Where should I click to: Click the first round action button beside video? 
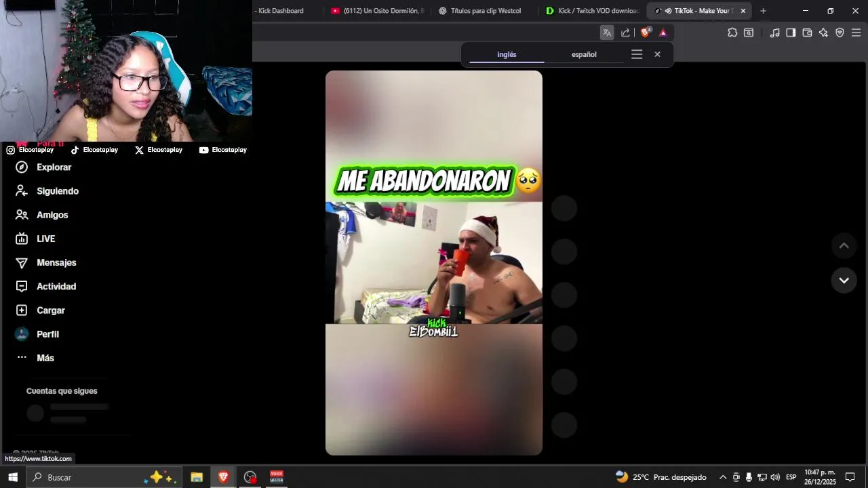tap(564, 208)
